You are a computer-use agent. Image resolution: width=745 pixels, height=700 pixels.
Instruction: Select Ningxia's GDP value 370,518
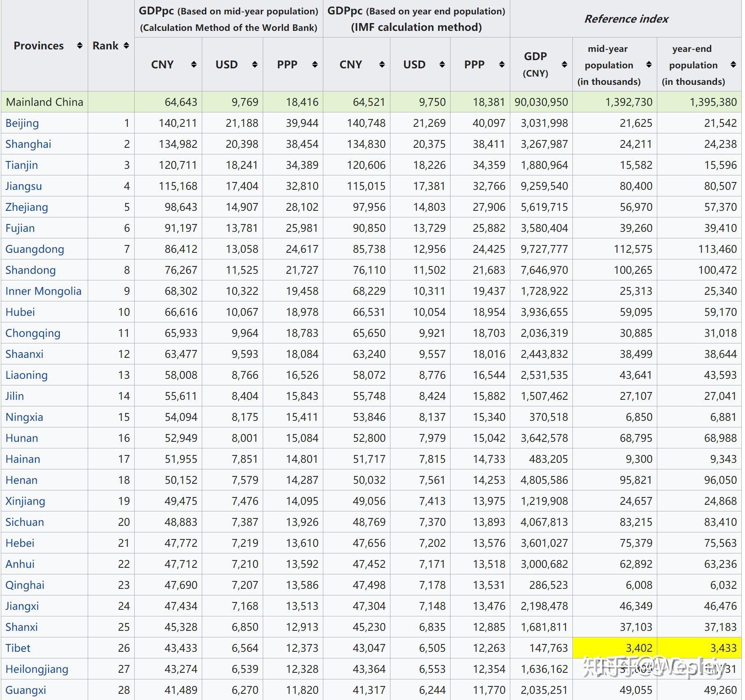pos(549,417)
